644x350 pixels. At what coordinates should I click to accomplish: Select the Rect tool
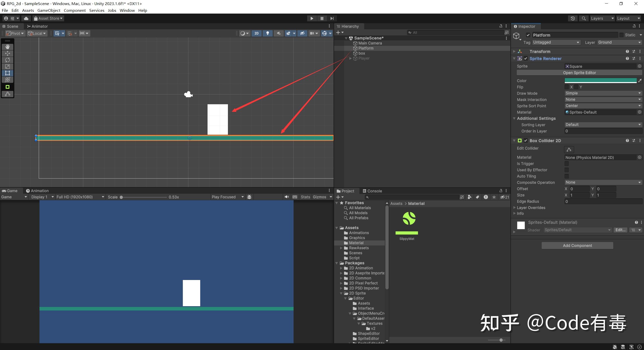8,73
